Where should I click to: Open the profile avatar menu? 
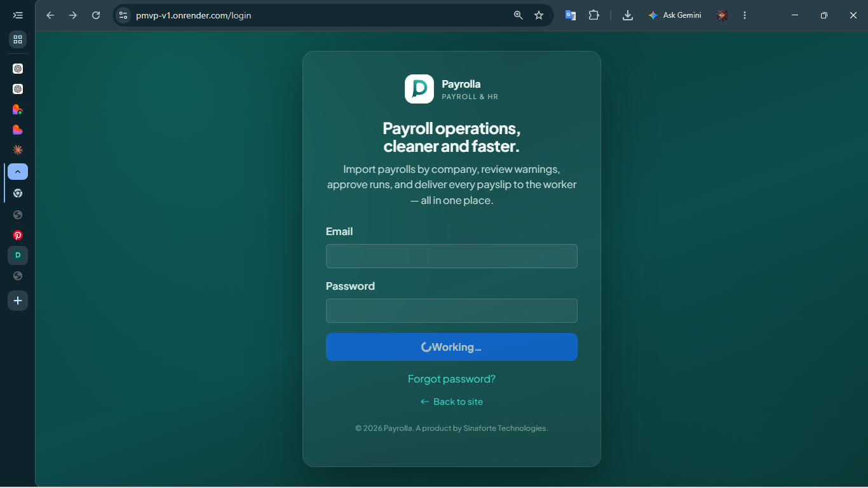tap(722, 15)
